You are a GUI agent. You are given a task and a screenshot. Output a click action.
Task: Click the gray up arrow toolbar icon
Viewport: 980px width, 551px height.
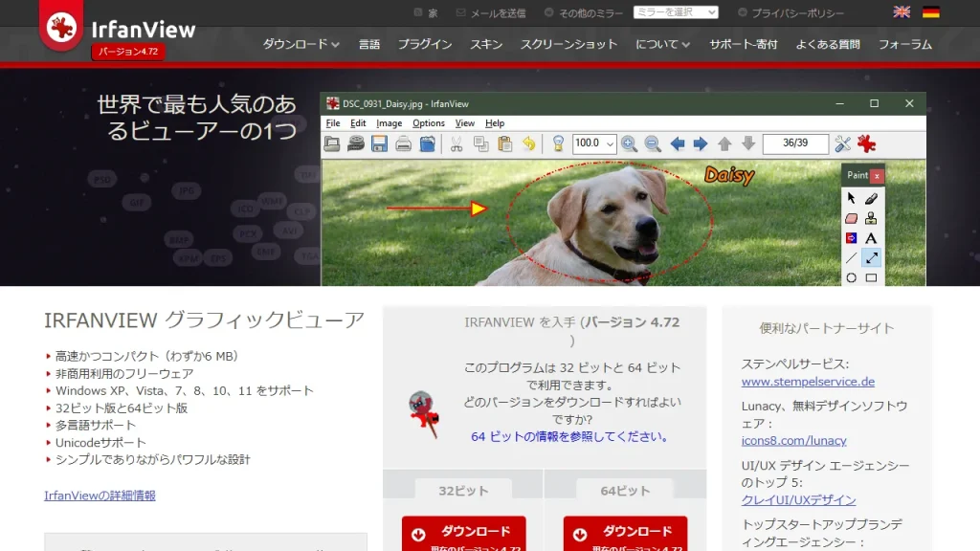point(724,143)
